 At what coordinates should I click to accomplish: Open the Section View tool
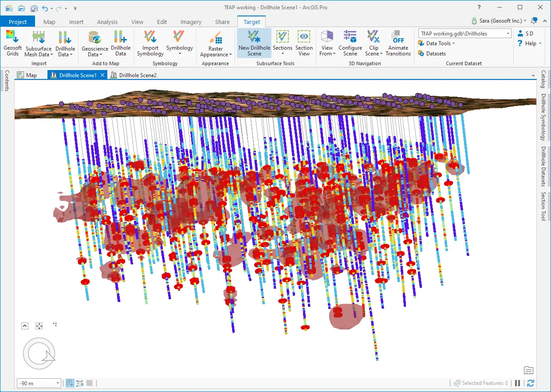pos(304,43)
